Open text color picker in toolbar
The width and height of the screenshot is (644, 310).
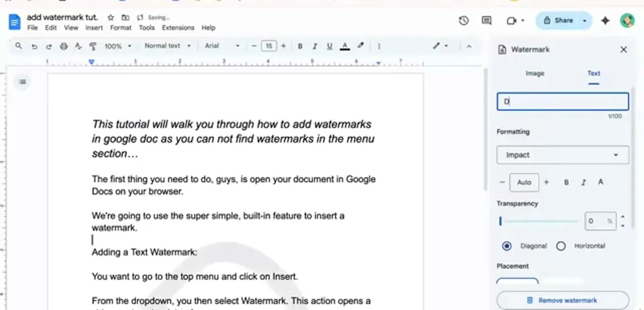[345, 46]
